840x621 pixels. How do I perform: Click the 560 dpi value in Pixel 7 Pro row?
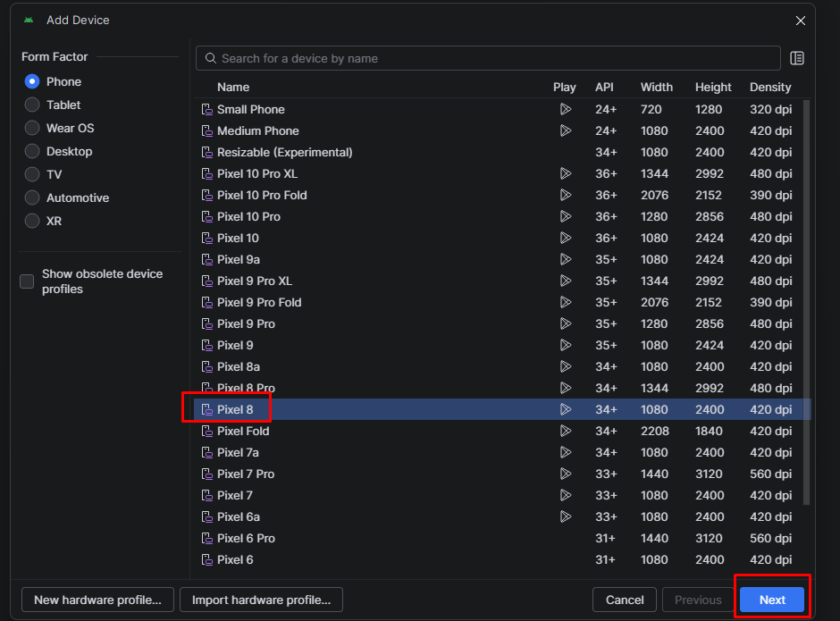(x=770, y=474)
